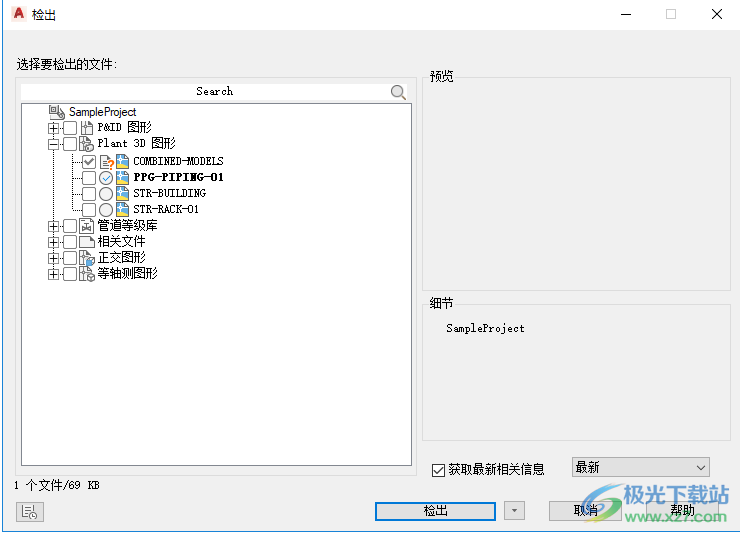Click the STR-RACK-01 drawing file icon
Screen dimensions: 740x533
123,210
